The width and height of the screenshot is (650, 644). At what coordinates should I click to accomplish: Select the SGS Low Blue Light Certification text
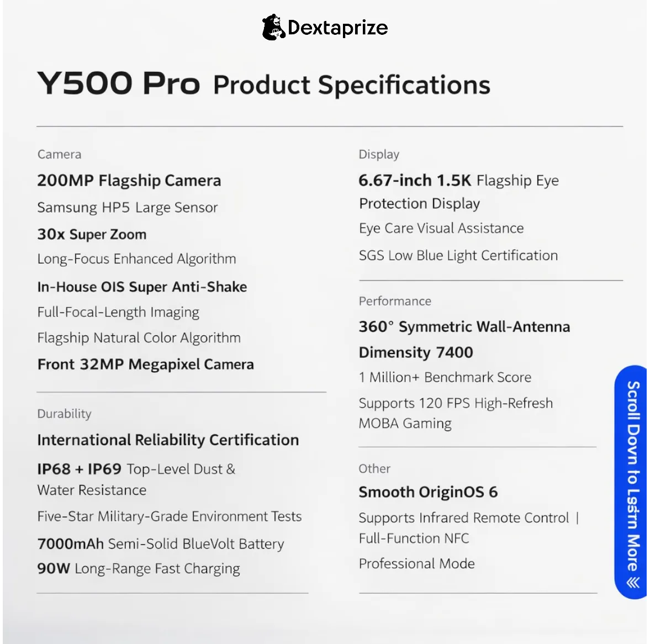click(x=458, y=255)
